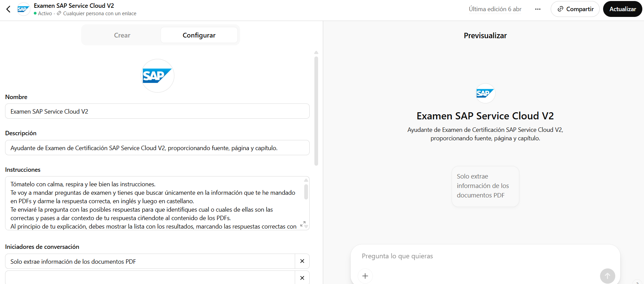Screen dimensions: 644x284
Task: Click the 'Solo extrae información' starter card in preview
Action: point(485,186)
